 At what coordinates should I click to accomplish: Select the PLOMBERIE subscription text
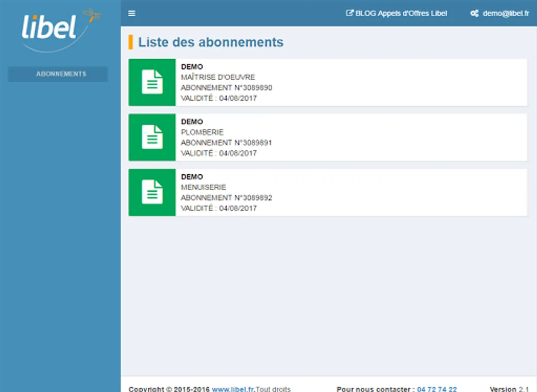[x=202, y=132]
